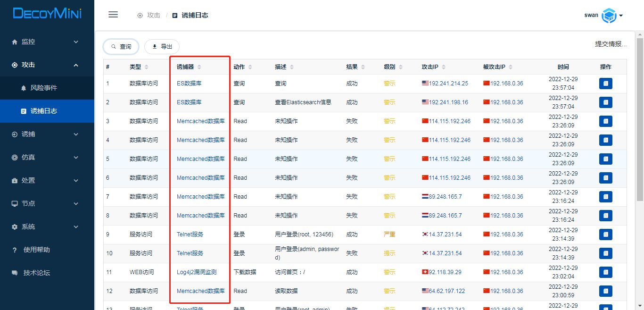
Task: Toggle the hamburger sidebar menu icon
Action: 113,15
